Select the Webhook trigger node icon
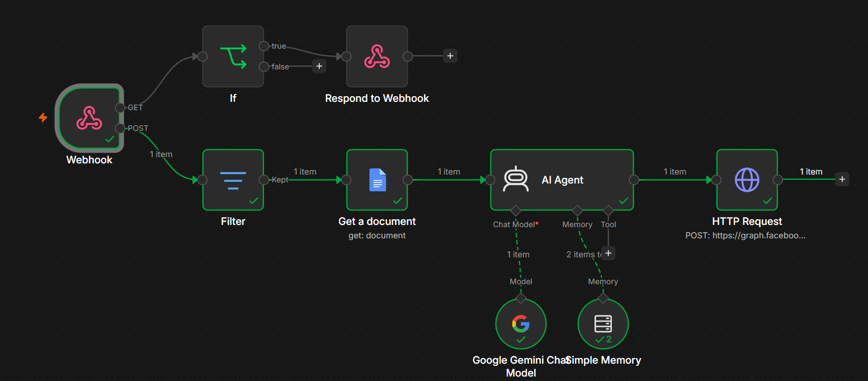Viewport: 868px width, 381px height. [x=89, y=118]
